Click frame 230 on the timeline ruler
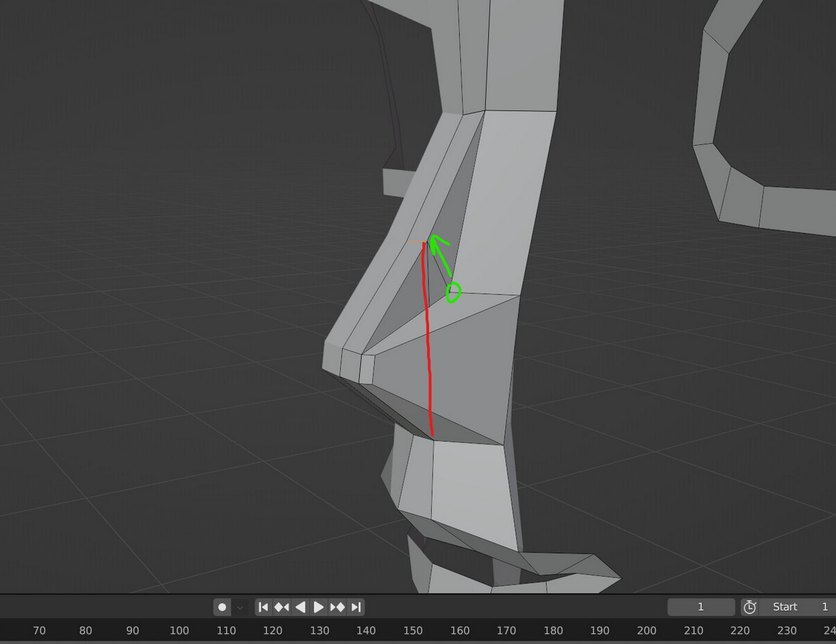This screenshot has height=644, width=836. pos(787,631)
